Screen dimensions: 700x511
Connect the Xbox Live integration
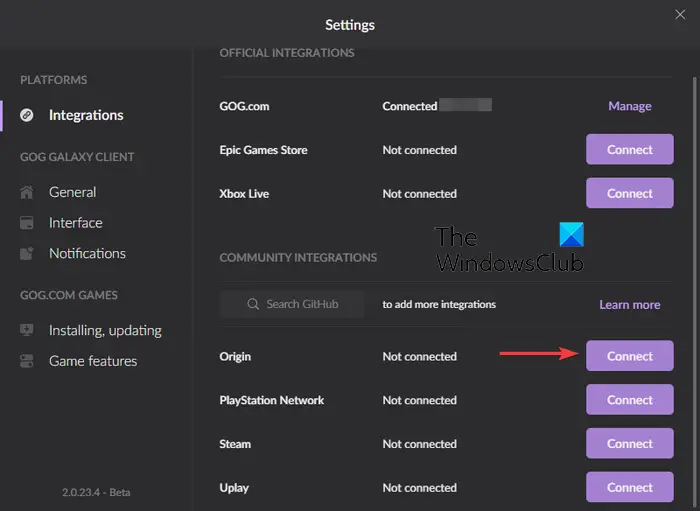point(629,193)
